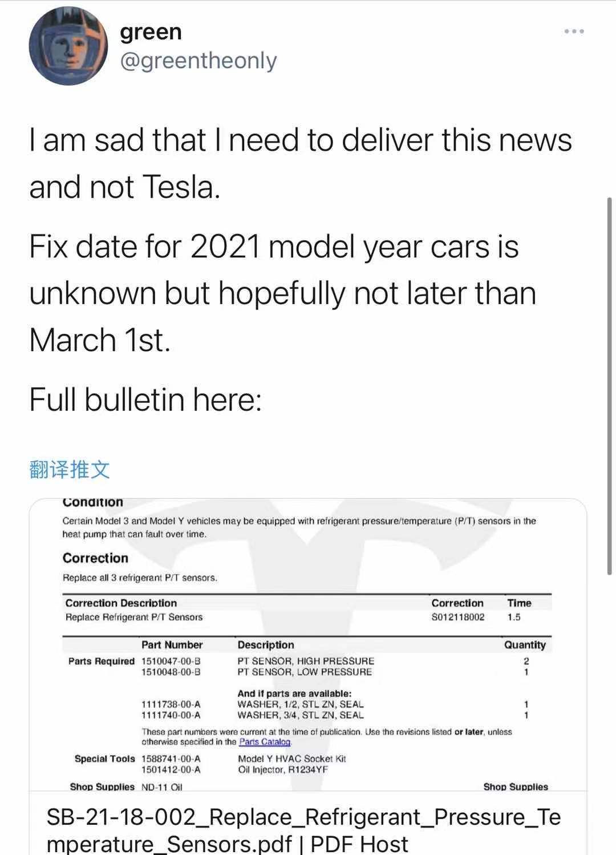
Task: Click green's profile avatar picture
Action: point(68,46)
